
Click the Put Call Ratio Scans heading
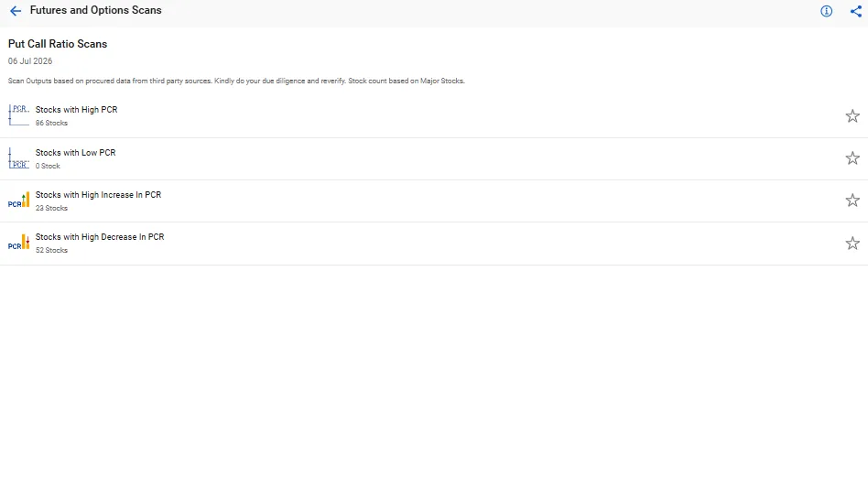tap(58, 44)
